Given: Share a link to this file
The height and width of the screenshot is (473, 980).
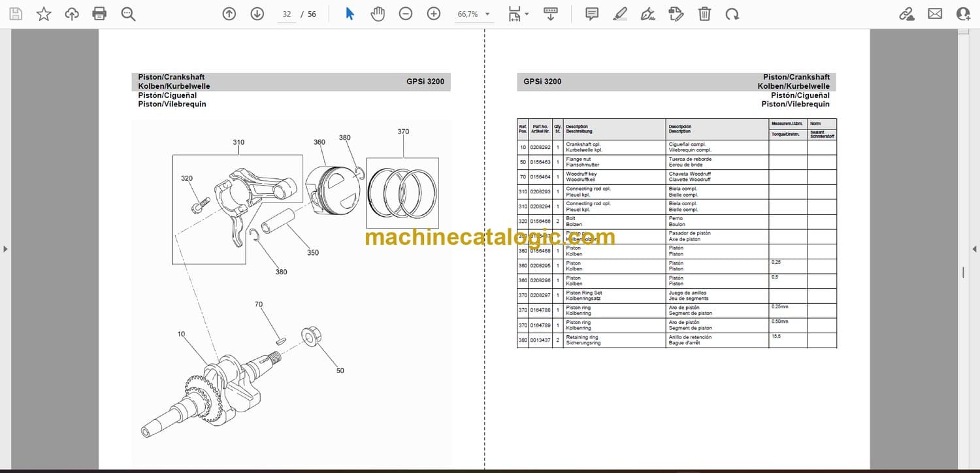Looking at the screenshot, I should coord(907,14).
